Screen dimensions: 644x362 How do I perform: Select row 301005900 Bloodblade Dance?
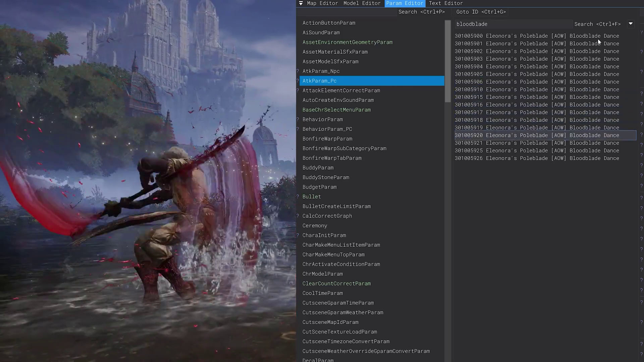[537, 36]
